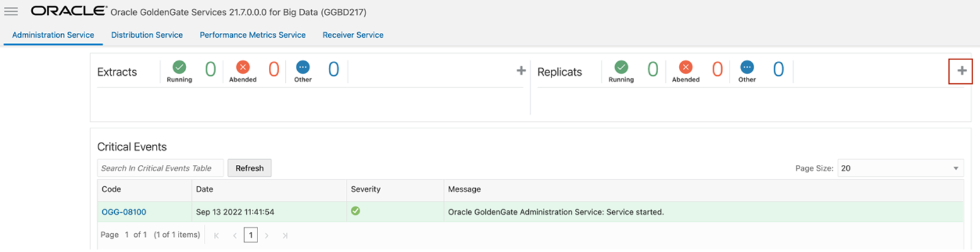Click the Search In Critical Events Table field
This screenshot has height=252, width=980.
[160, 168]
